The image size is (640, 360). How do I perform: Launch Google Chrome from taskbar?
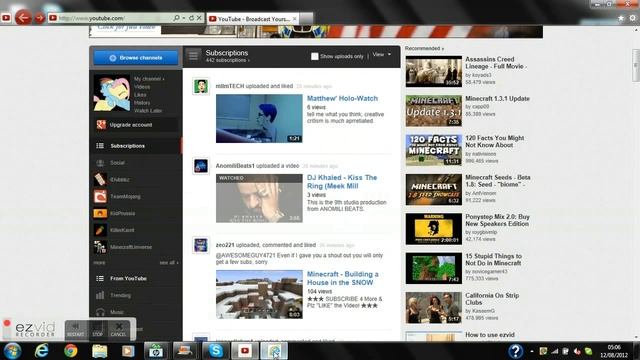coord(70,351)
